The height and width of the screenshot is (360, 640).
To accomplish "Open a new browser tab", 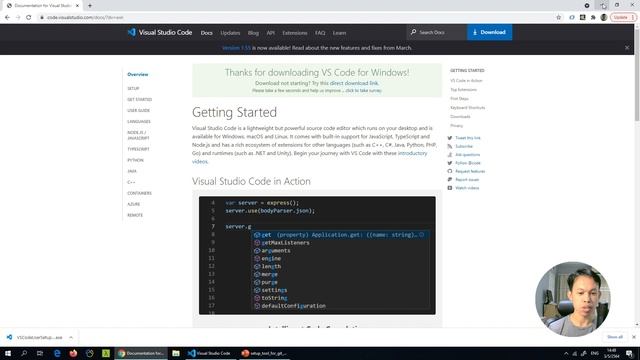I will 90,6.
